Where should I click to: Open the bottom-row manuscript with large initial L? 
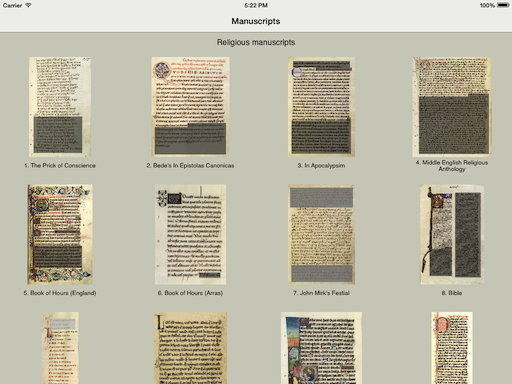[190, 348]
